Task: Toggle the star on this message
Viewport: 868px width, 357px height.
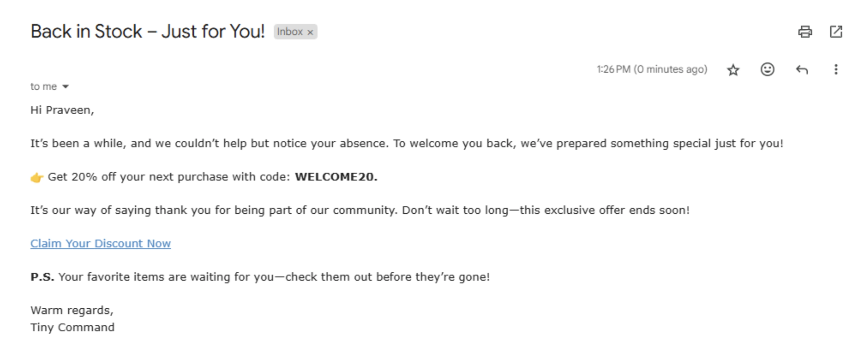Action: [733, 69]
